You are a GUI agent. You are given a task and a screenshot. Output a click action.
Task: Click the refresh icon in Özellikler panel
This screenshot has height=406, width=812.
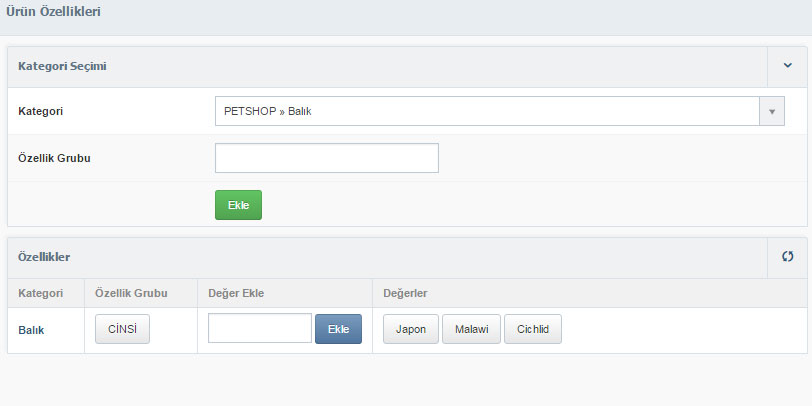(787, 256)
